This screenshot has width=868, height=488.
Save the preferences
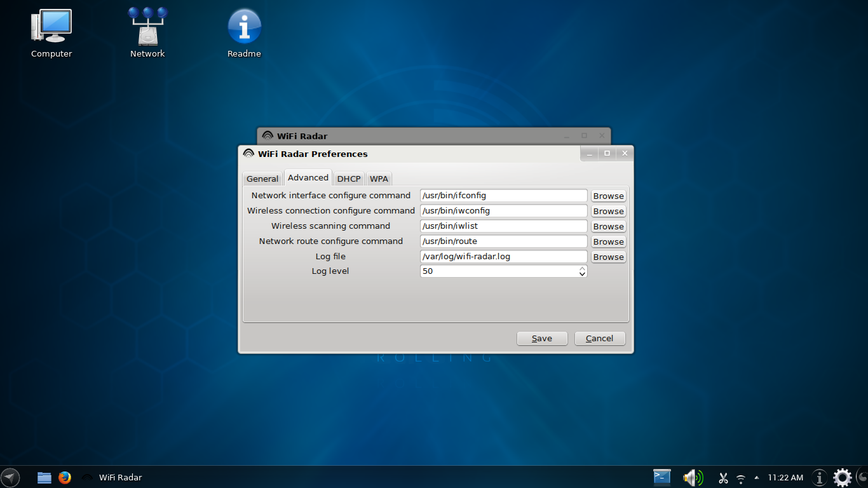(x=542, y=338)
